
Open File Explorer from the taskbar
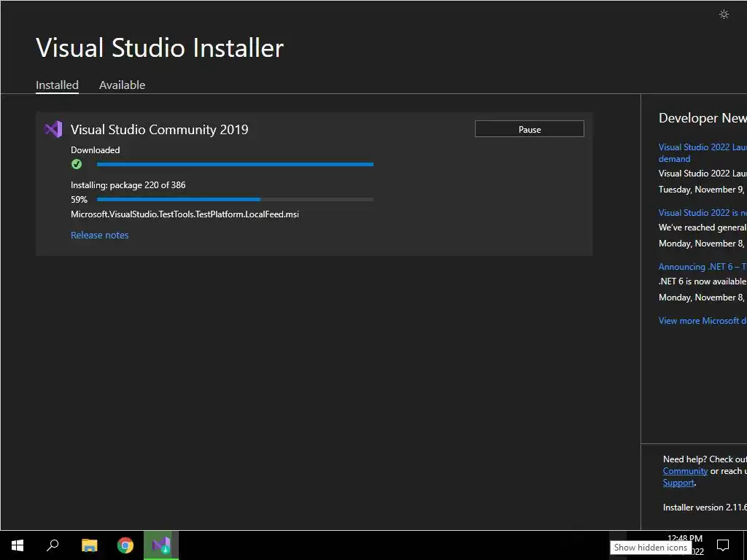click(x=89, y=545)
